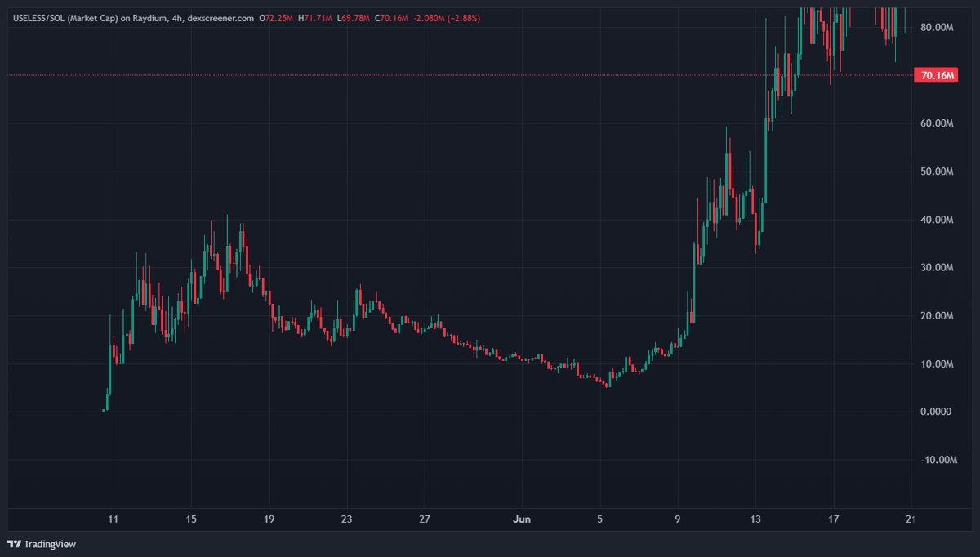980x557 pixels.
Task: Click the peak candle in mid-May rally
Action: click(228, 245)
